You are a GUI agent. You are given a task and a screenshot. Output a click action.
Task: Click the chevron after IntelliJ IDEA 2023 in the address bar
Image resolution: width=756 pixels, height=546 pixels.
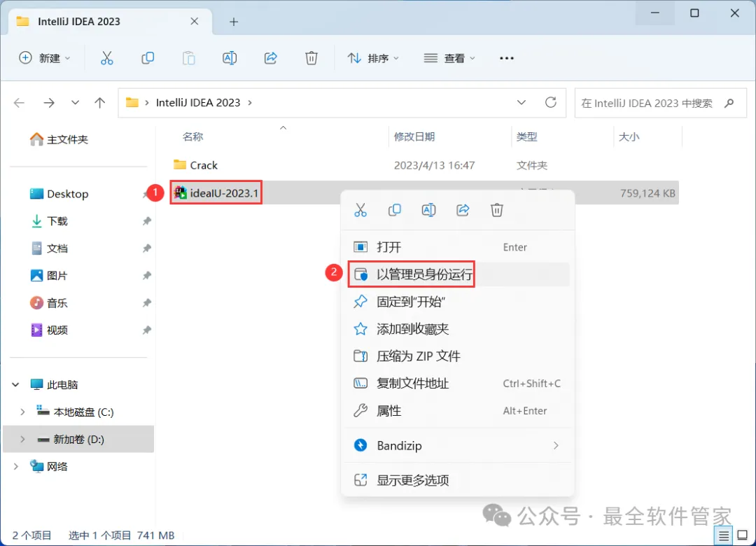point(250,103)
